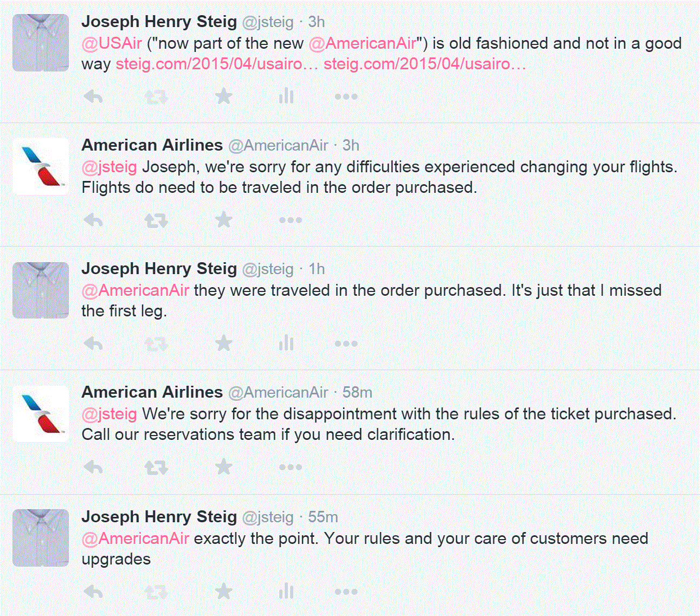The width and height of the screenshot is (700, 616).
Task: Click Joseph Henry Steig's avatar on first tweet
Action: 41,43
